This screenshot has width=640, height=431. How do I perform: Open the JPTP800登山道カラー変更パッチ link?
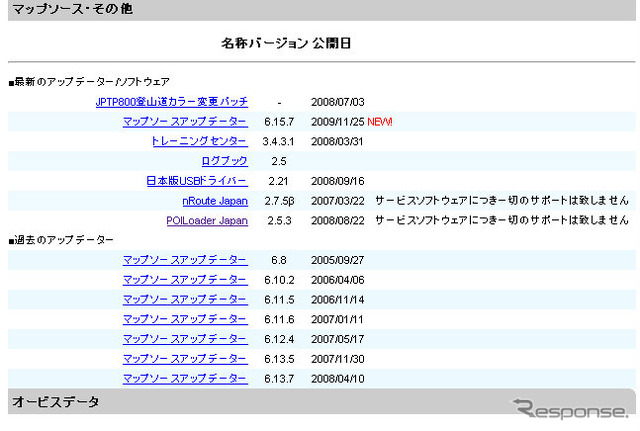171,102
